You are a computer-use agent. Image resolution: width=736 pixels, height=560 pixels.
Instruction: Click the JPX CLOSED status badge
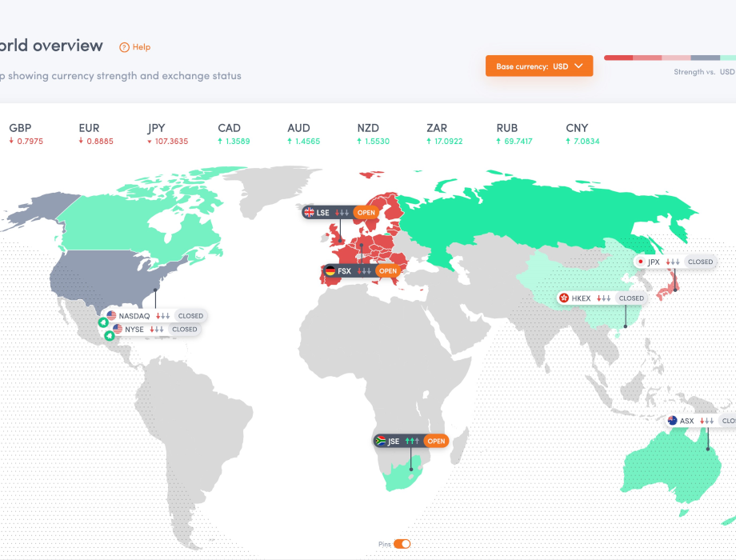[x=700, y=262]
